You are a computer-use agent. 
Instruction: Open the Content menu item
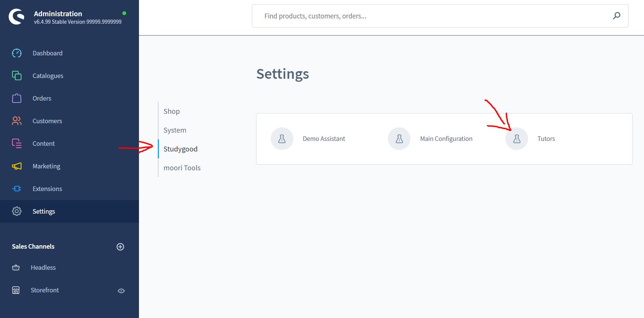43,144
